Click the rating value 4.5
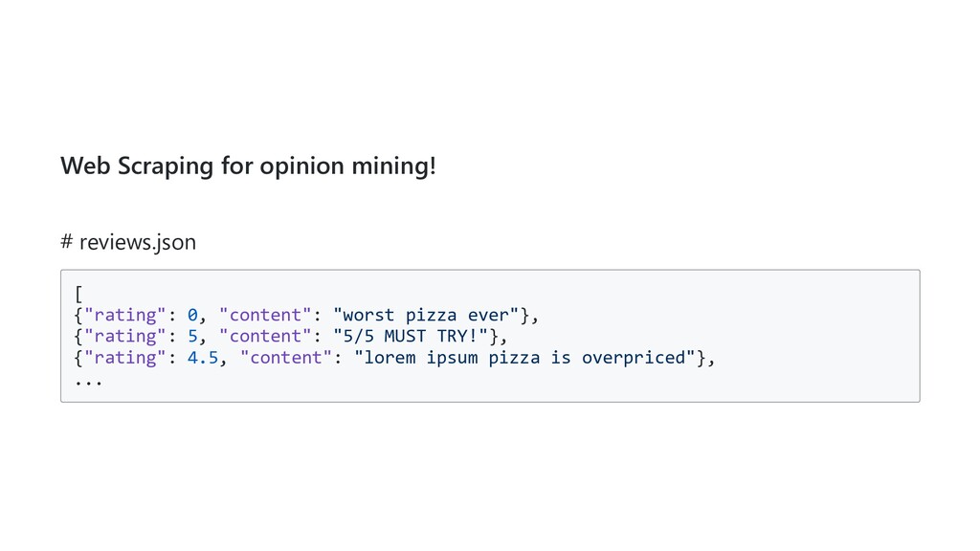 203,357
